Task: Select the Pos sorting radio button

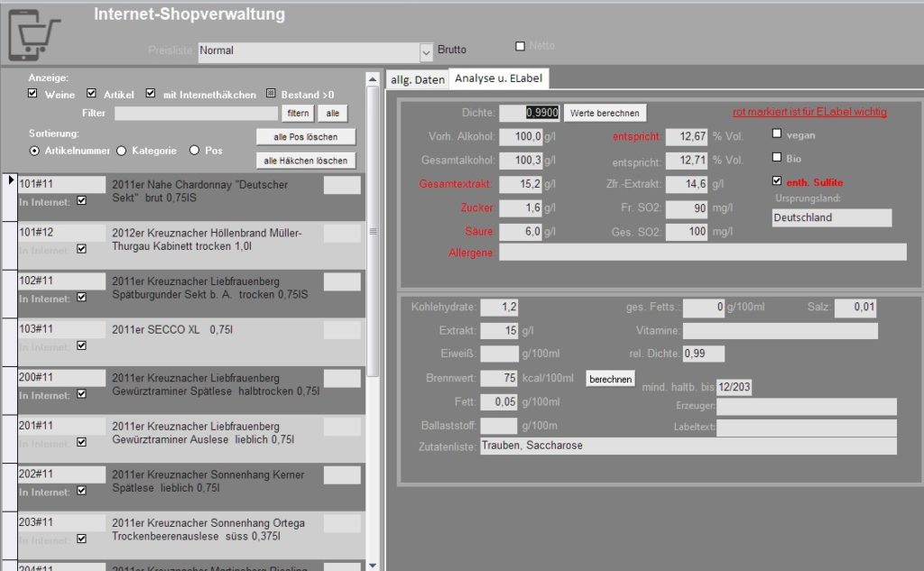Action: click(x=194, y=151)
